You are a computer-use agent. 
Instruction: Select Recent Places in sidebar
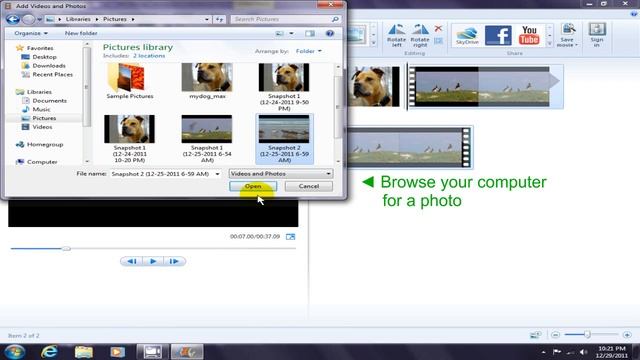click(x=52, y=75)
